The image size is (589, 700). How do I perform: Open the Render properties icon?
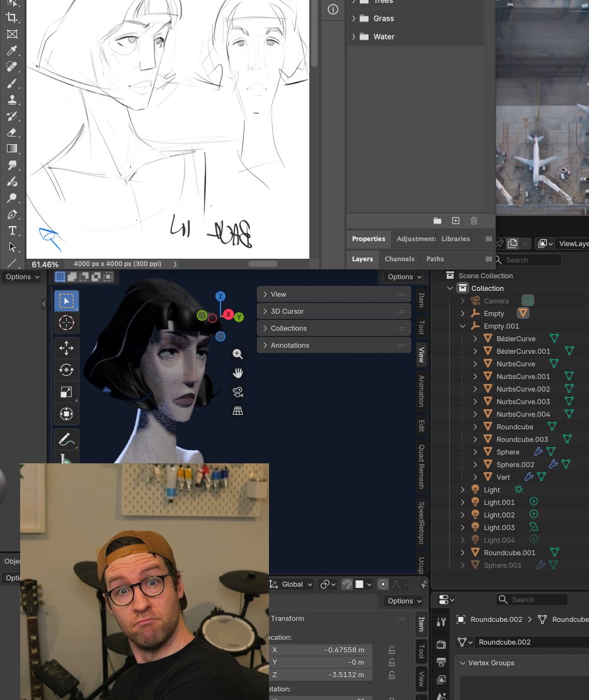[x=441, y=644]
